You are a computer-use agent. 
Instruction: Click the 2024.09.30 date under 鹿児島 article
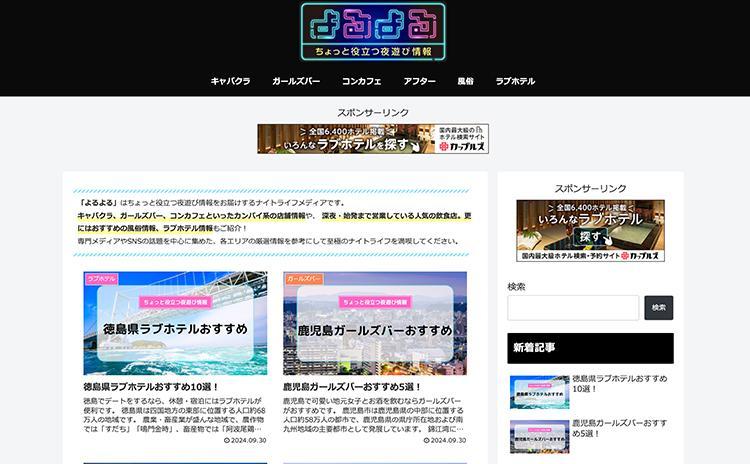445,440
